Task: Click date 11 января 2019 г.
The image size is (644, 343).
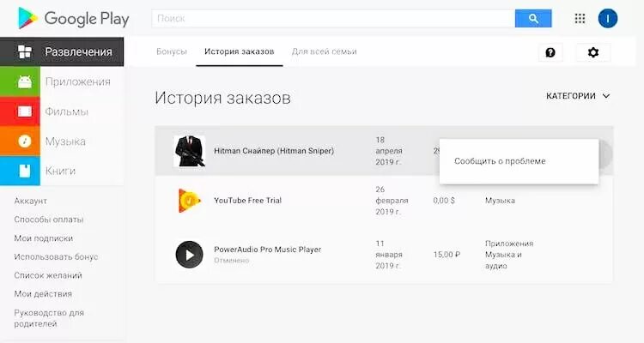Action: 388,255
